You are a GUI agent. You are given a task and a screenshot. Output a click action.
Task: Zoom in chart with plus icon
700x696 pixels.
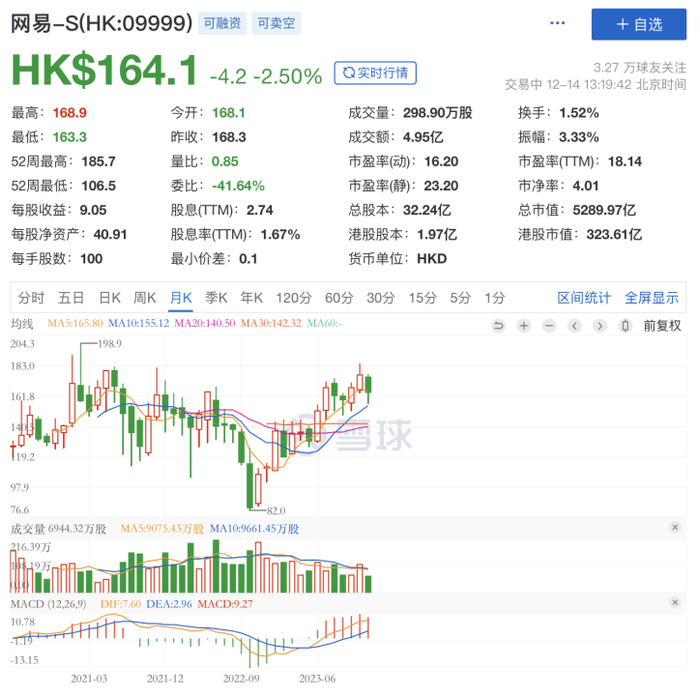pyautogui.click(x=524, y=326)
